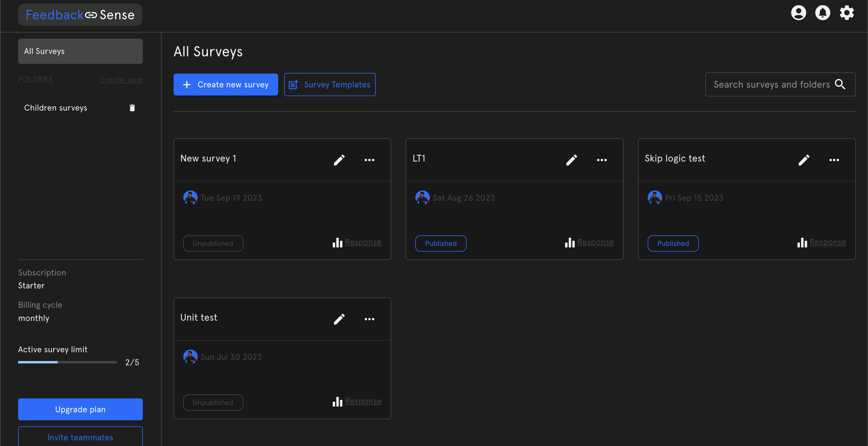Open the settings gear icon

point(846,13)
